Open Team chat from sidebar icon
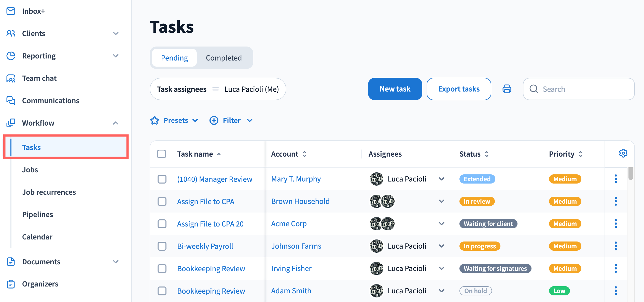The image size is (644, 302). click(11, 78)
